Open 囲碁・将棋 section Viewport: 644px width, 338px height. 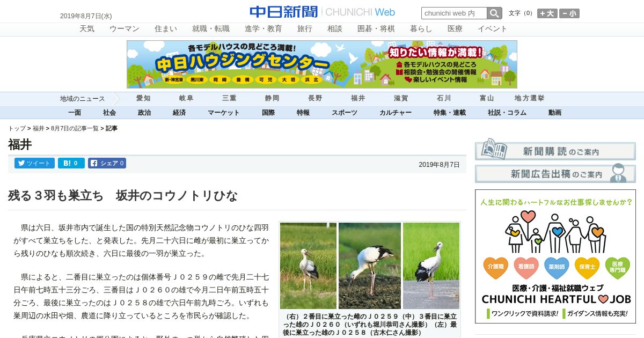click(376, 29)
